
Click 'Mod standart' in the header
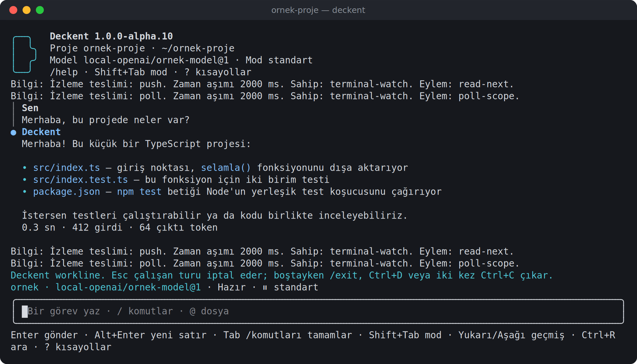279,60
